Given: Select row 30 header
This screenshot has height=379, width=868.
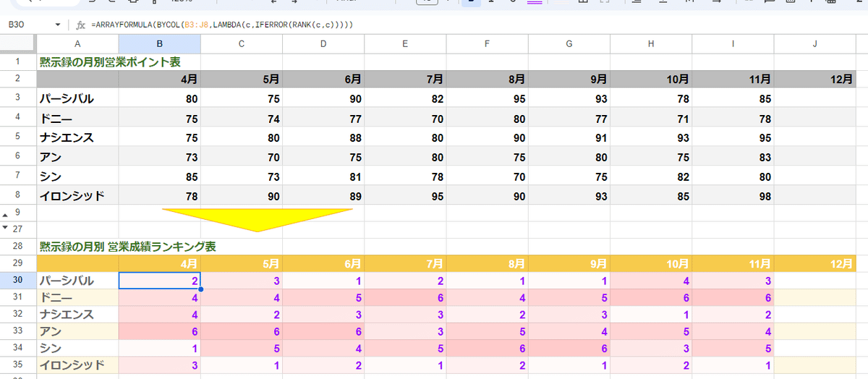Looking at the screenshot, I should click(18, 280).
